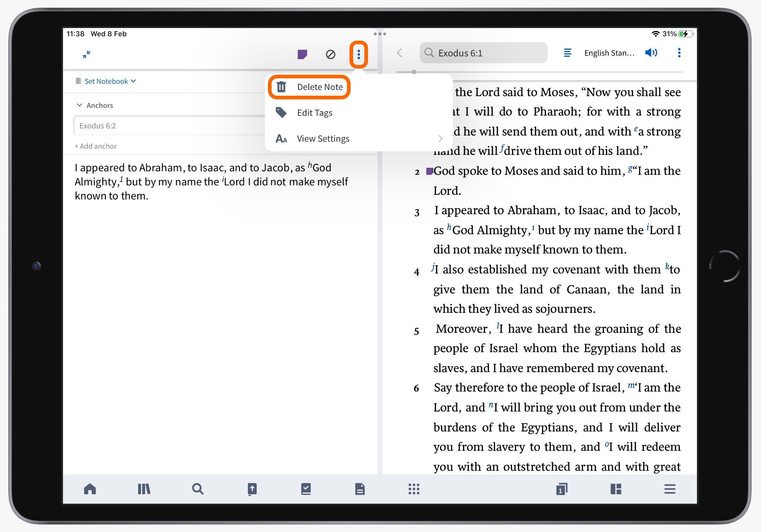Open Search in the bottom bar

[198, 489]
